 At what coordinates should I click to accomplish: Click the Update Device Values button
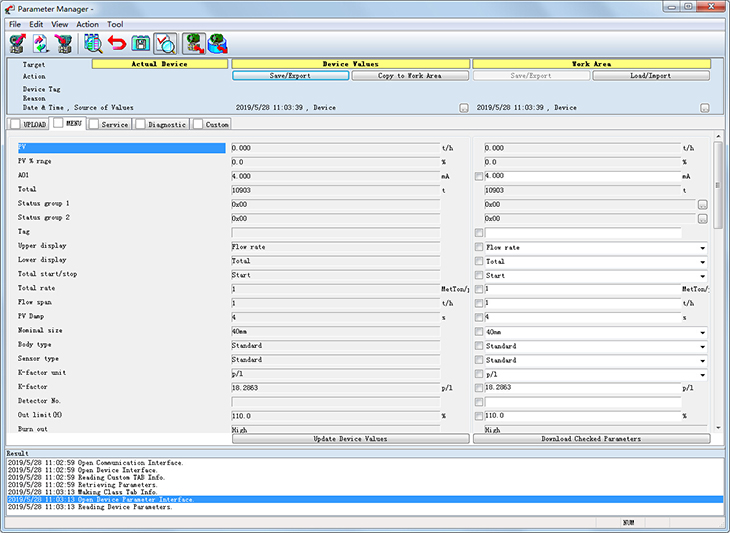(350, 439)
